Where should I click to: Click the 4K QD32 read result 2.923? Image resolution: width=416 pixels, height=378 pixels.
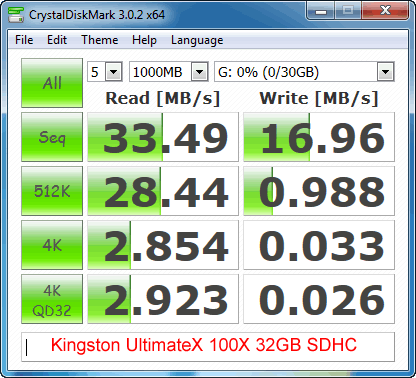pos(163,299)
